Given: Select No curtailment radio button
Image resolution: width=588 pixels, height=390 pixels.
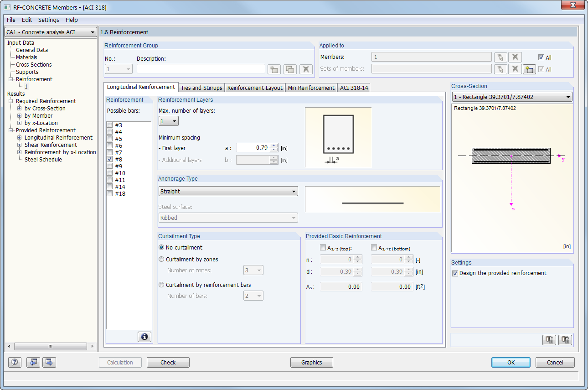Looking at the screenshot, I should (x=161, y=247).
